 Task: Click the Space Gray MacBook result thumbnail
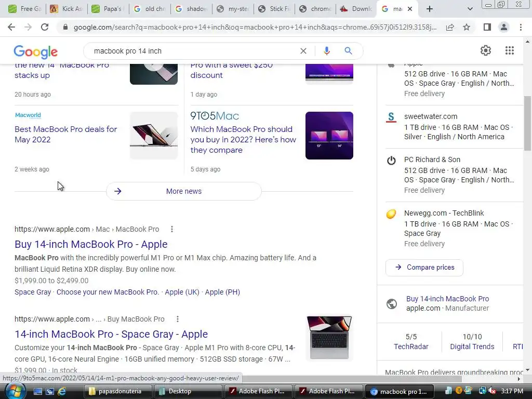tap(329, 338)
